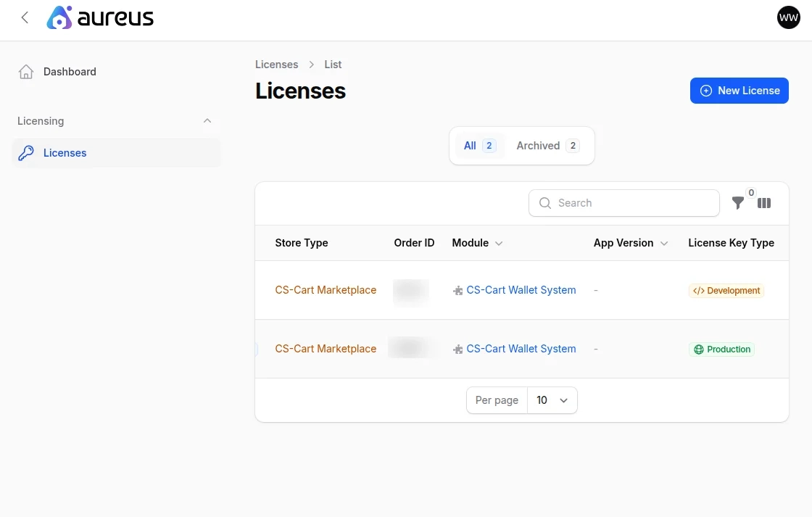The width and height of the screenshot is (812, 517).
Task: Open the WW user avatar menu
Action: click(788, 17)
